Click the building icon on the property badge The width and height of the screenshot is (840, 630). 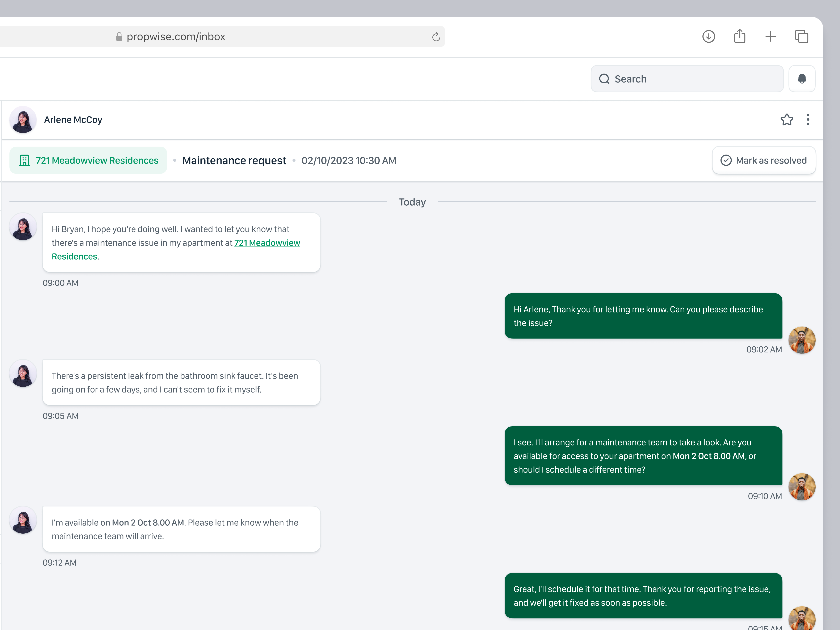click(25, 160)
